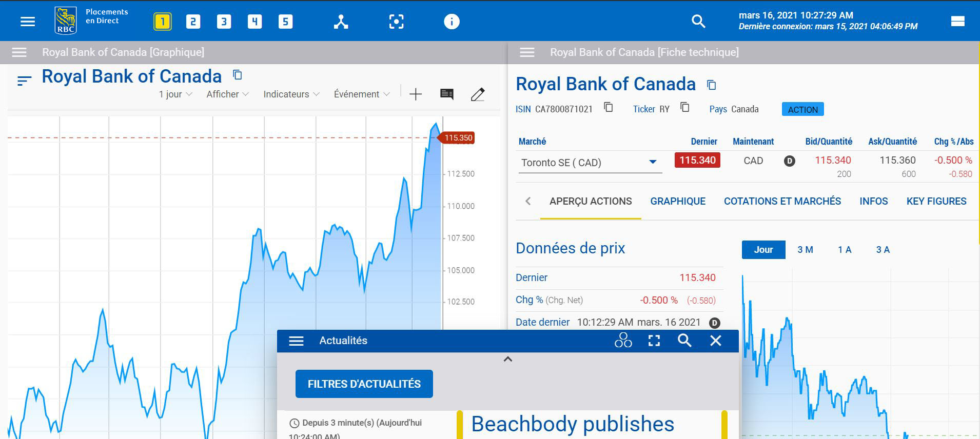Image resolution: width=980 pixels, height=439 pixels.
Task: Switch to workspace 5
Action: [285, 22]
